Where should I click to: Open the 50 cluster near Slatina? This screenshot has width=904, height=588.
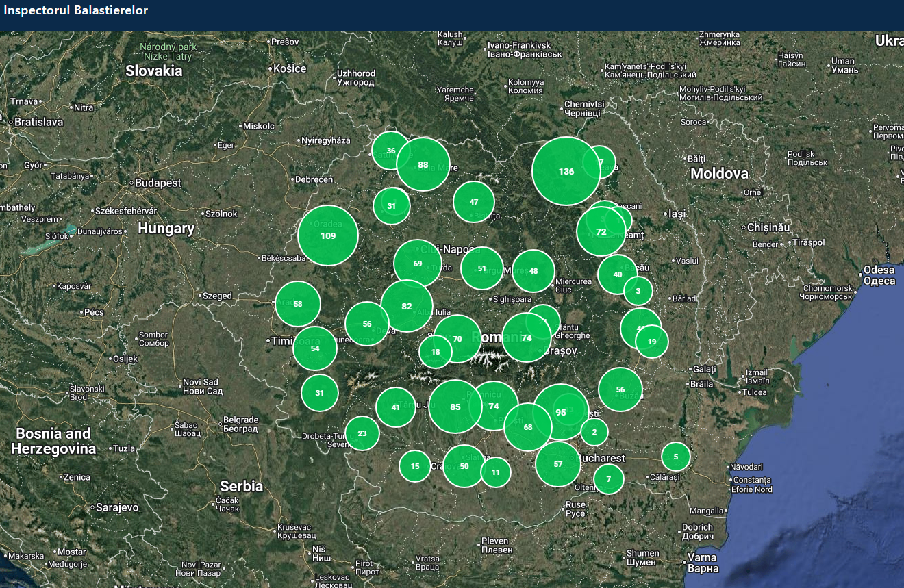tap(464, 466)
